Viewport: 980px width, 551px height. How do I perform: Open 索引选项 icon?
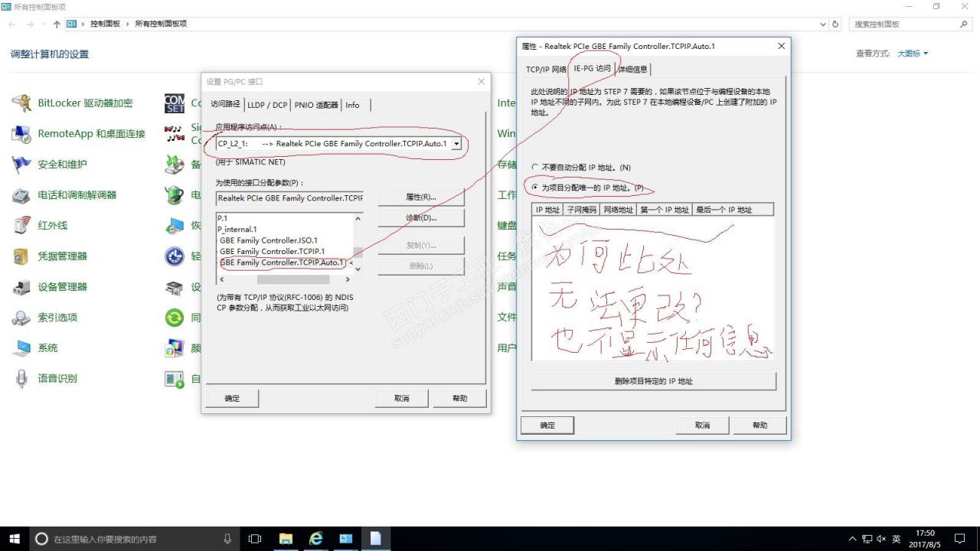tap(21, 317)
